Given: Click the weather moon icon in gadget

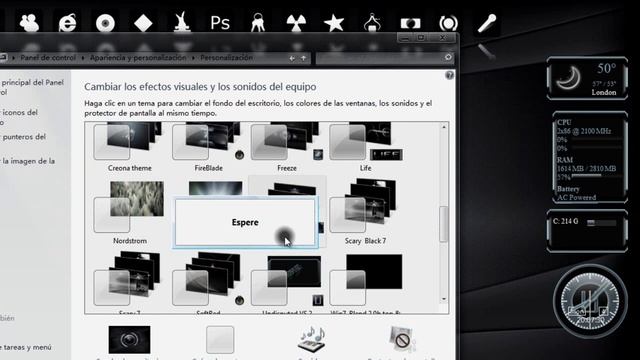Looking at the screenshot, I should [x=568, y=77].
